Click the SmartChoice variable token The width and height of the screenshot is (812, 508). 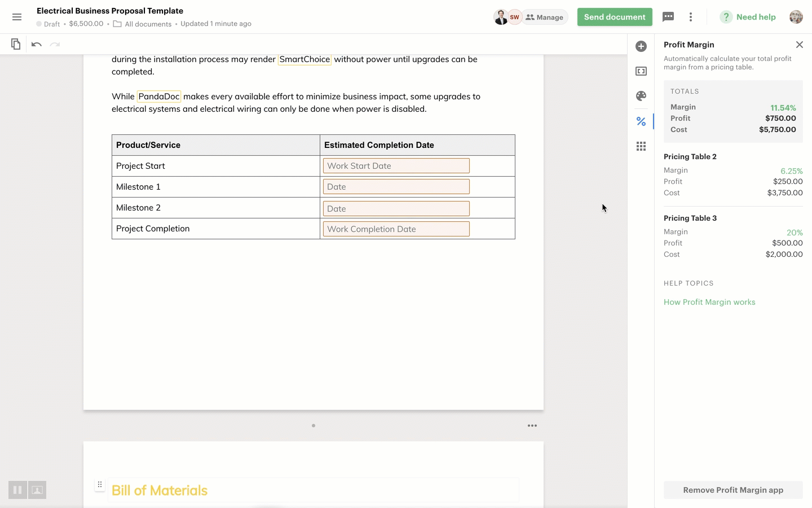[304, 59]
